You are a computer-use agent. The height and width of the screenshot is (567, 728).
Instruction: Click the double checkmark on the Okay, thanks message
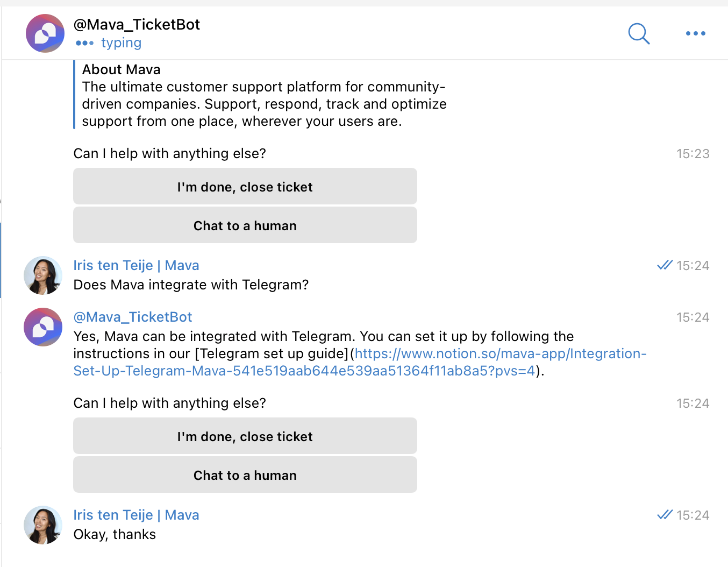pos(665,515)
